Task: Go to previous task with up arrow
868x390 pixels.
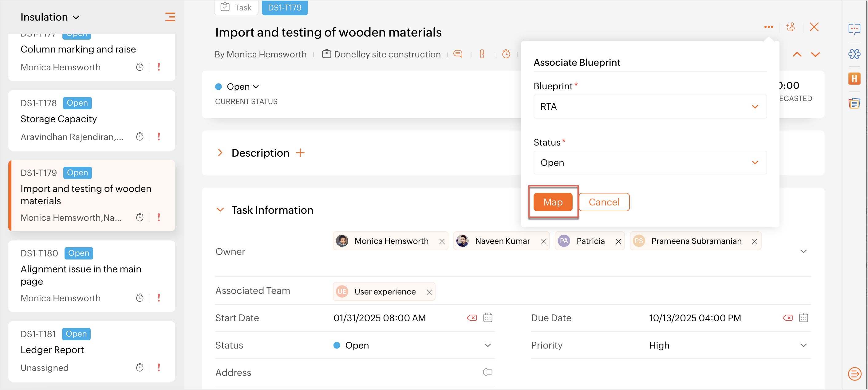Action: click(x=797, y=55)
